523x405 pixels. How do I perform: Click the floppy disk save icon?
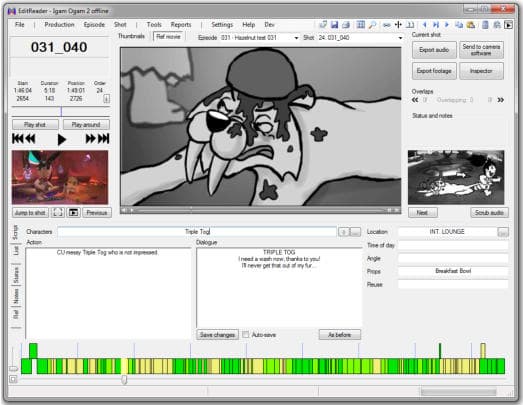[x=334, y=25]
